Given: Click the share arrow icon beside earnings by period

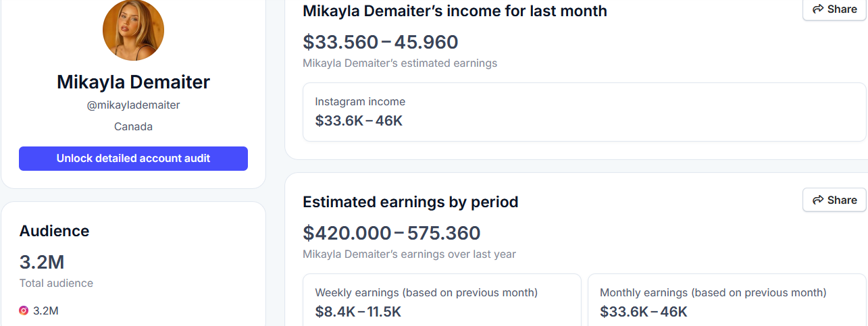Looking at the screenshot, I should click(x=818, y=200).
